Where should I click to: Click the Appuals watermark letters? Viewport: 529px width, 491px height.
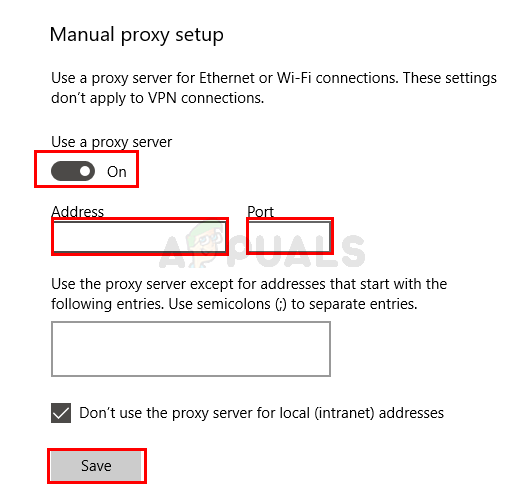263,251
